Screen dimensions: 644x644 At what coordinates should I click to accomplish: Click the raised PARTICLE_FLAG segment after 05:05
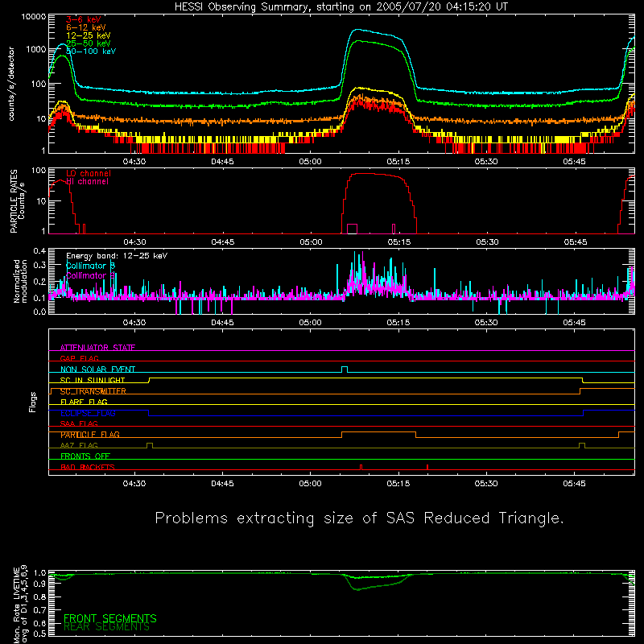point(378,432)
